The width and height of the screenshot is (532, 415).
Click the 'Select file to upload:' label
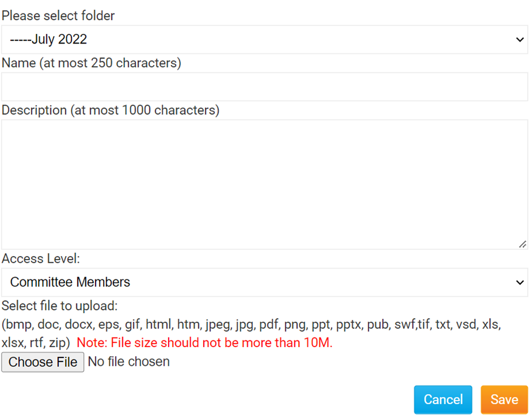click(x=59, y=306)
